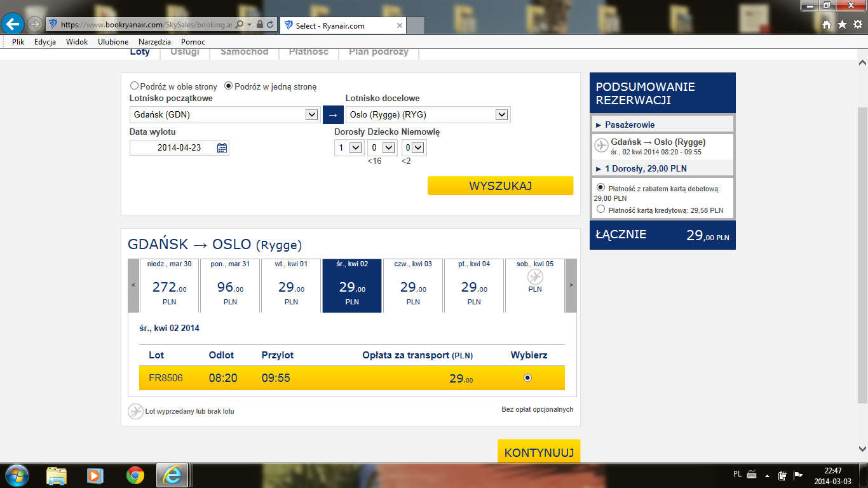Click the sold-out plane icon on sob., kwi 05
The height and width of the screenshot is (488, 868).
coord(535,276)
